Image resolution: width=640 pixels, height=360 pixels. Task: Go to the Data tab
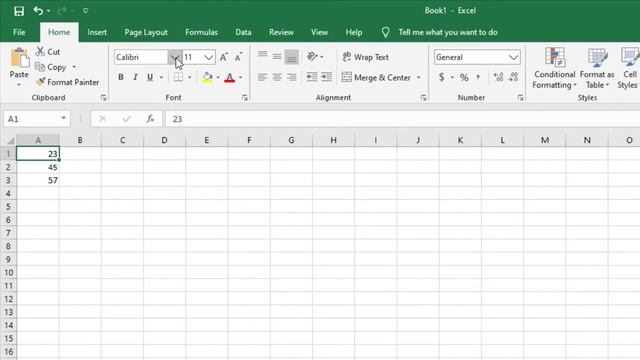[x=243, y=32]
